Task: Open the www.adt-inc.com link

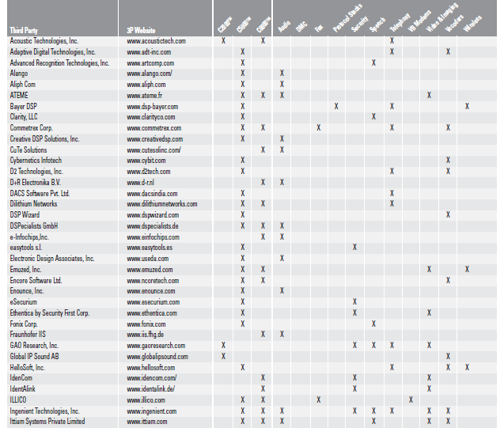Action: pos(149,52)
